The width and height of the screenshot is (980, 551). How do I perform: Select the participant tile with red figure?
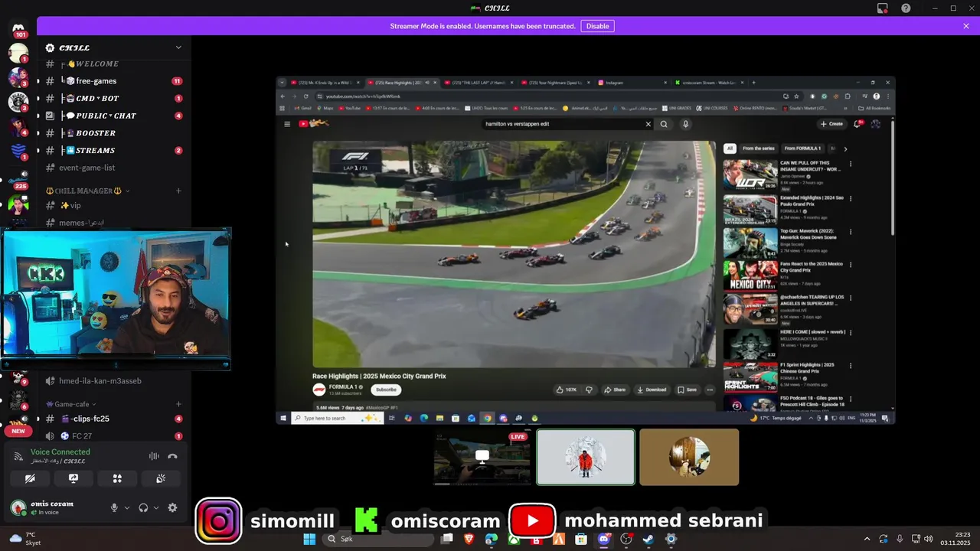586,457
